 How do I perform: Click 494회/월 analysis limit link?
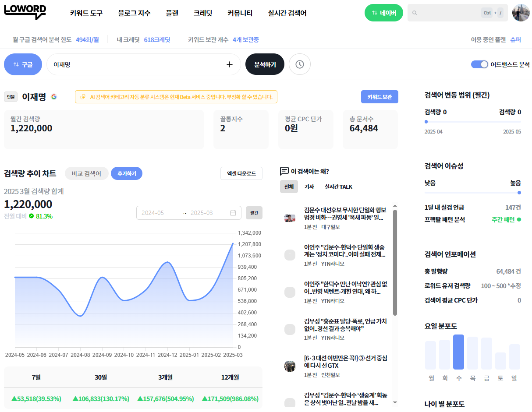pos(87,39)
